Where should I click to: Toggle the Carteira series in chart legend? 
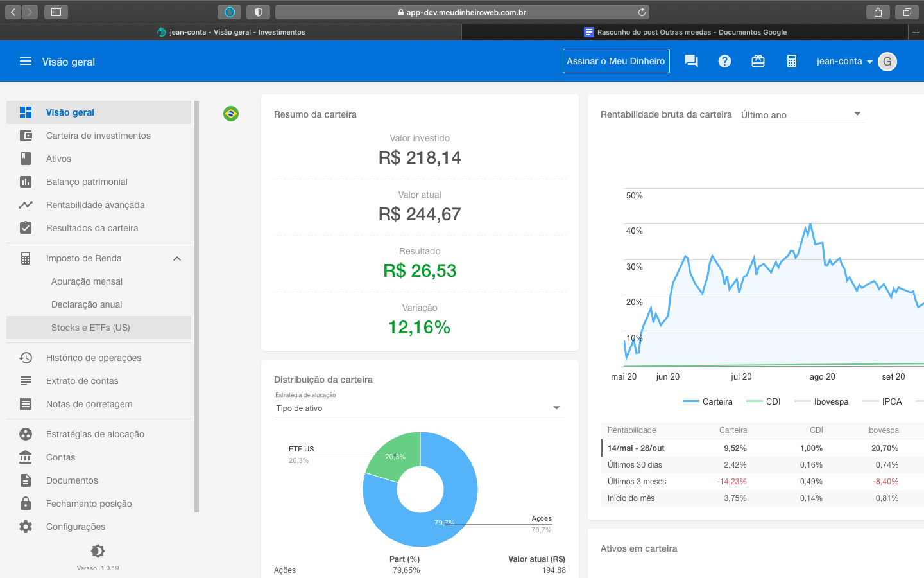pyautogui.click(x=708, y=401)
